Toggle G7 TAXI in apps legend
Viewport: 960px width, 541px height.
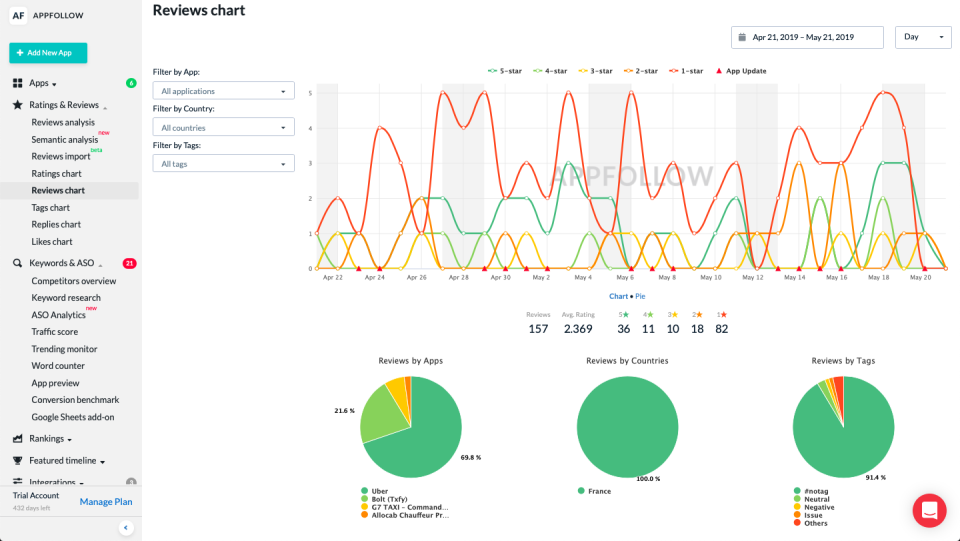tap(405, 507)
